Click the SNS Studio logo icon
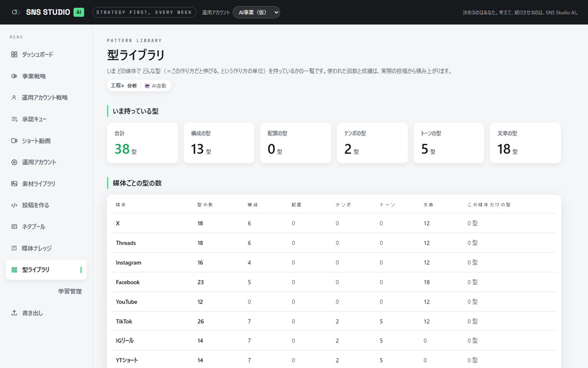588x368 pixels. point(16,12)
